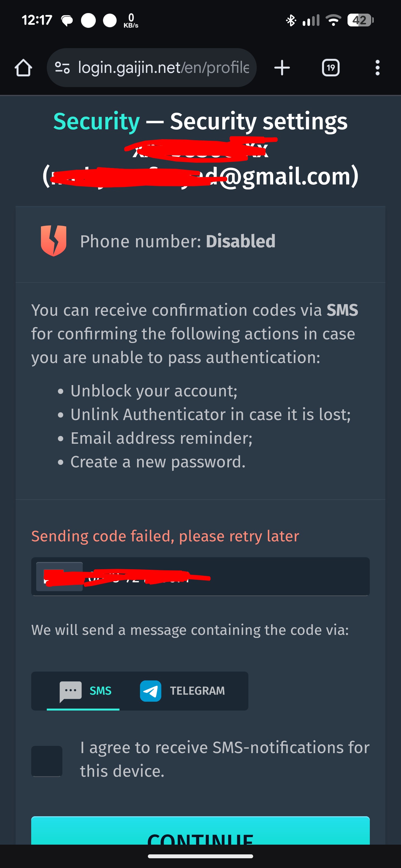Tap the login.gaijin.net address bar
The height and width of the screenshot is (868, 401).
pyautogui.click(x=163, y=68)
